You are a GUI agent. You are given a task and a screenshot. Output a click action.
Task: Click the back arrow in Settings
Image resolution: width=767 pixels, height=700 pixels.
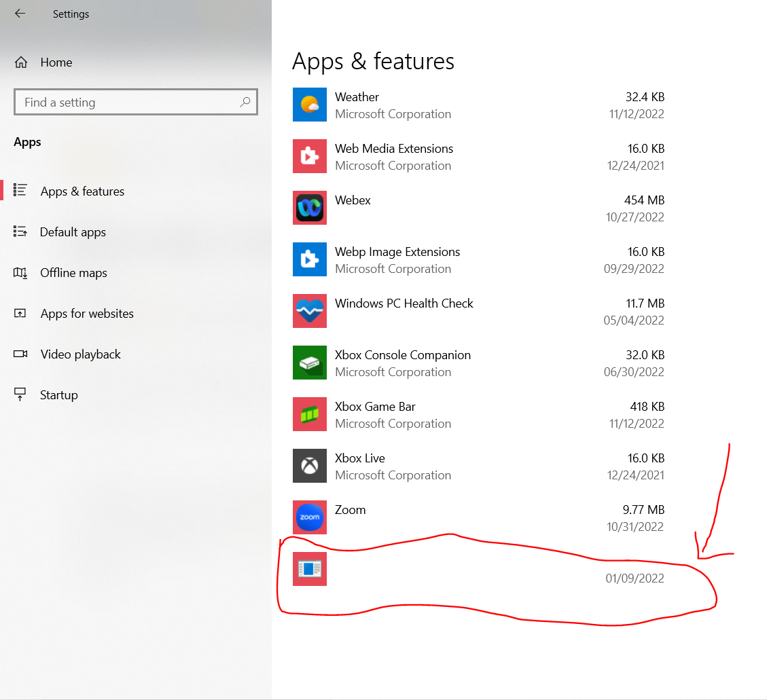[20, 14]
